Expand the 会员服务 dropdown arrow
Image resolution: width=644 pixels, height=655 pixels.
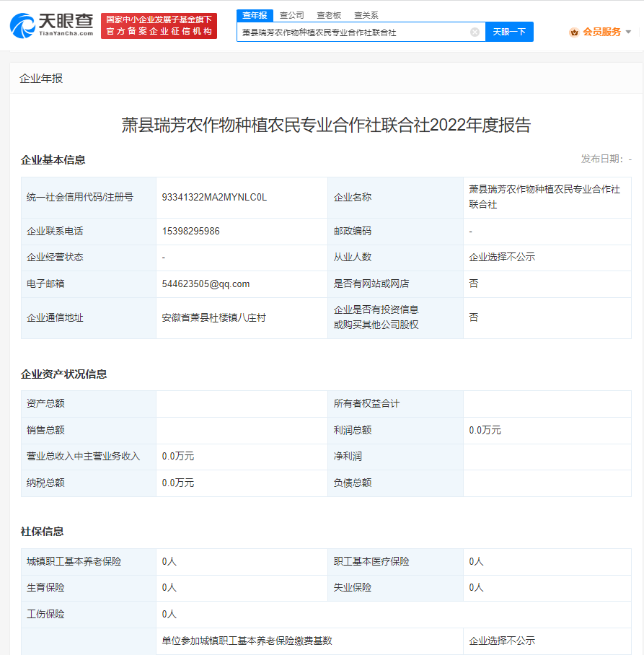tap(628, 32)
